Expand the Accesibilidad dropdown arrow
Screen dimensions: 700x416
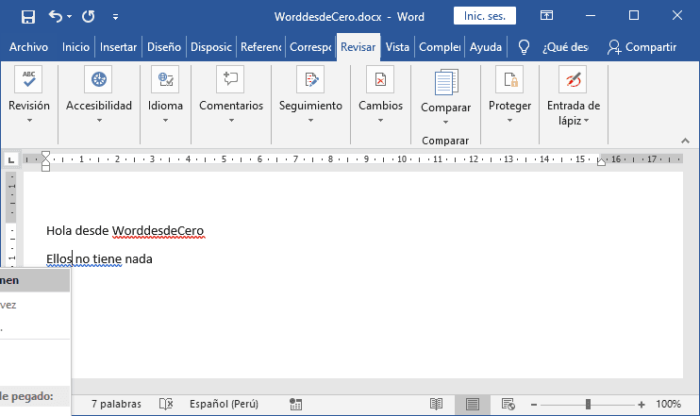(x=99, y=121)
